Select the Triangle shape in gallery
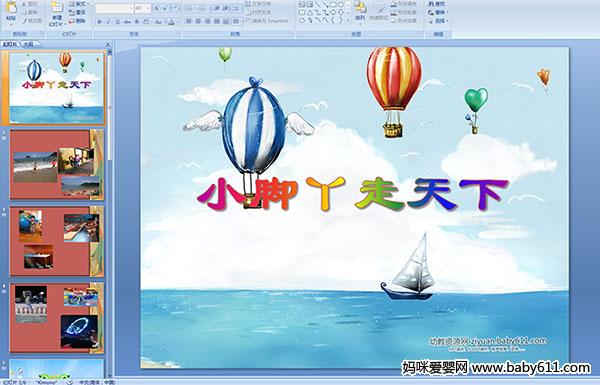The height and width of the screenshot is (385, 600). pyautogui.click(x=310, y=12)
